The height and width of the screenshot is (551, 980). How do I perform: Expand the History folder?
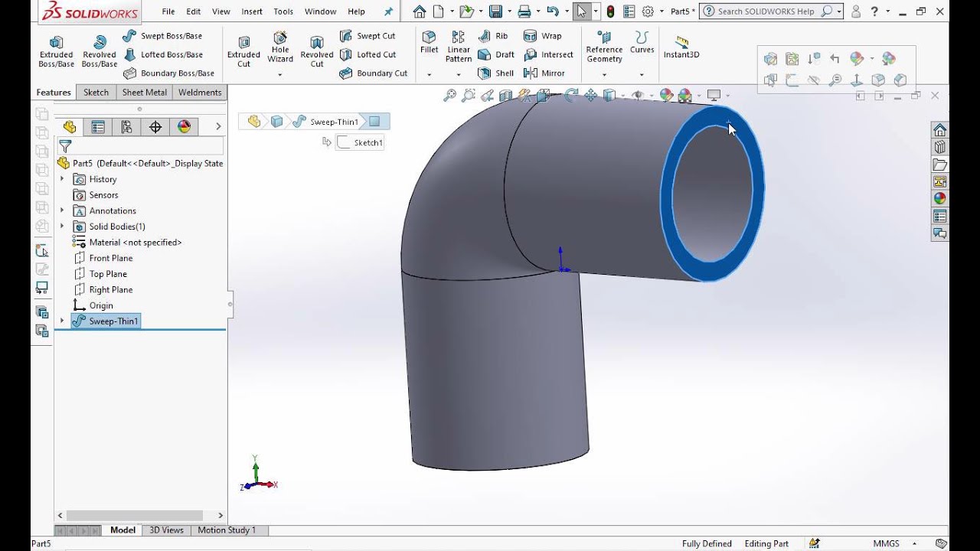click(x=62, y=179)
